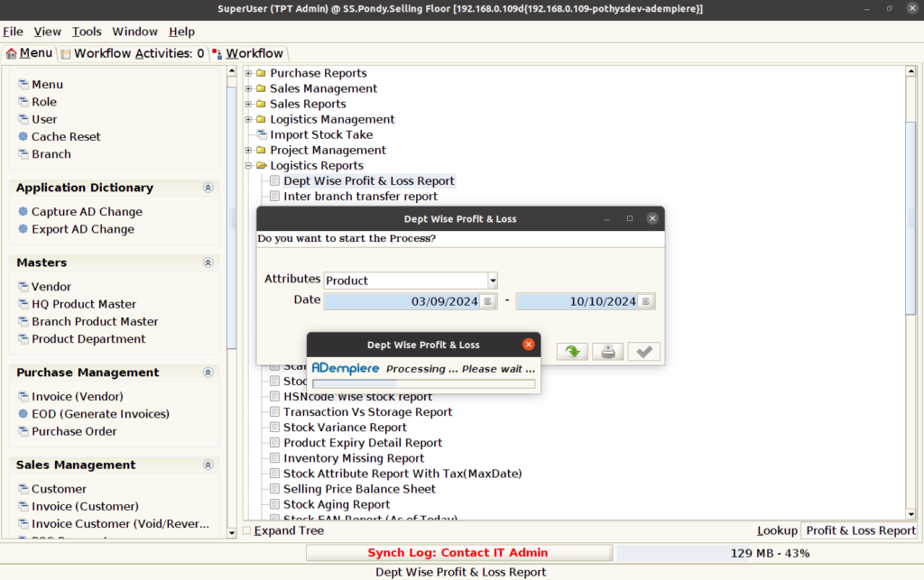Open Product Expiry Detail Report
This screenshot has height=580, width=924.
click(363, 443)
